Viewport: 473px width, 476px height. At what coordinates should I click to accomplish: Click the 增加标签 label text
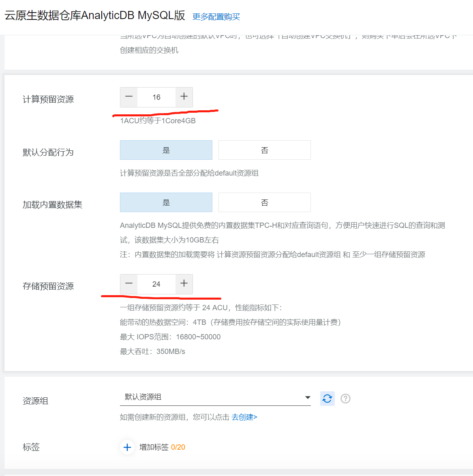coord(154,447)
